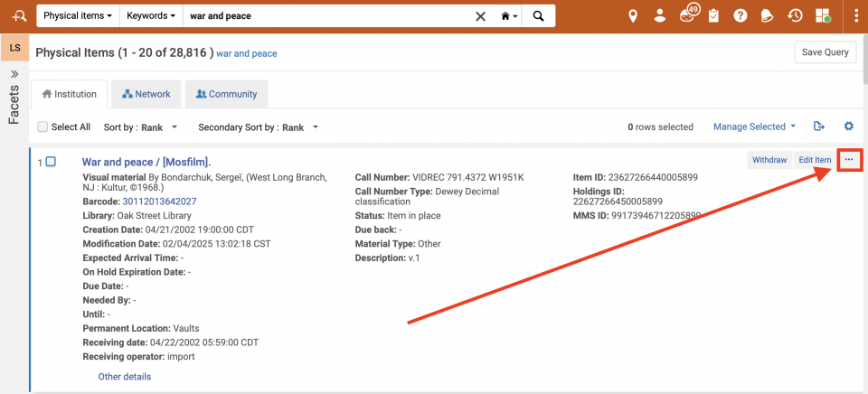This screenshot has height=394, width=868.
Task: Open recent history clock icon
Action: coord(795,16)
